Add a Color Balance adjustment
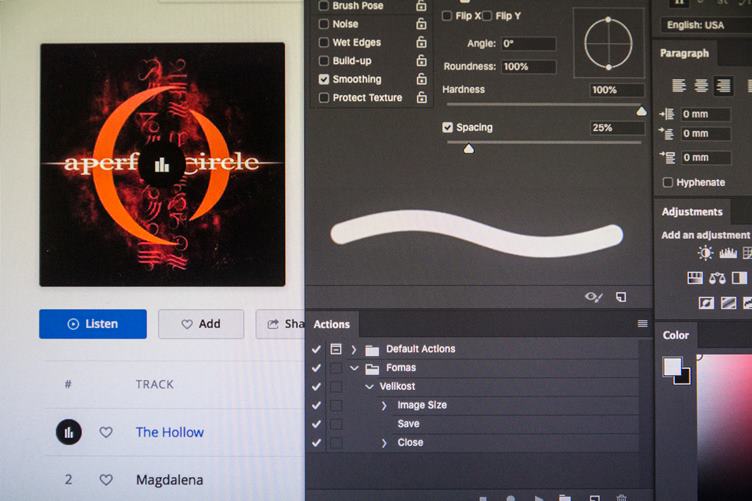Screen dimensions: 752x501 (717, 278)
